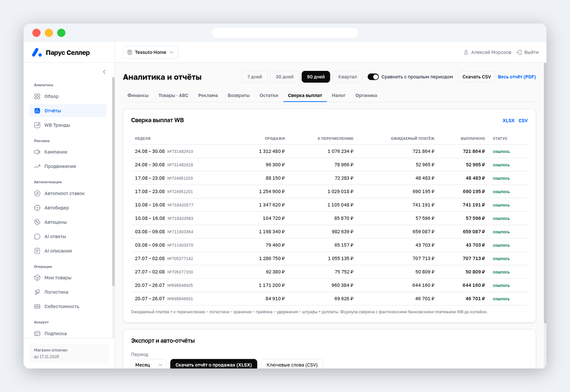The image size is (570, 392).
Task: Click the Ключевые слова (CSV) button
Action: 292,365
